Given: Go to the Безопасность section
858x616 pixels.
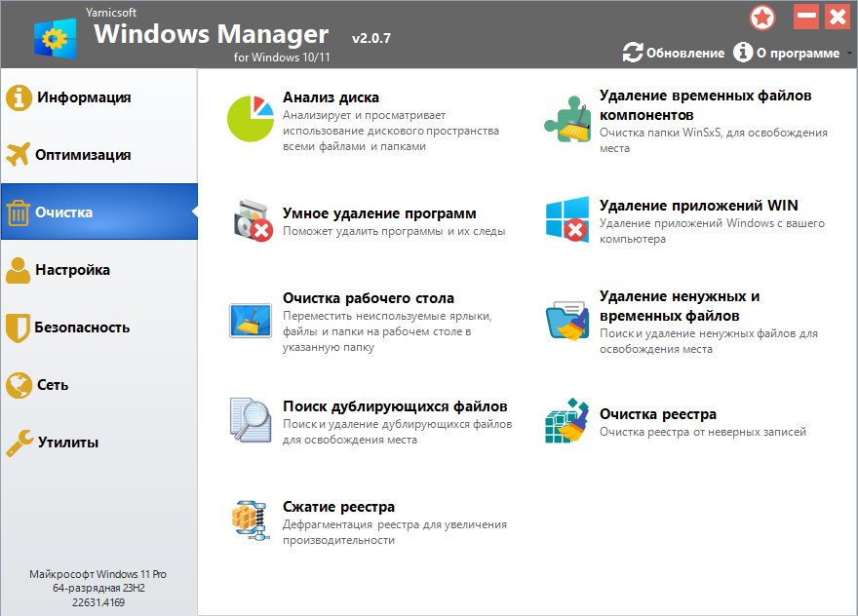Looking at the screenshot, I should (x=83, y=327).
